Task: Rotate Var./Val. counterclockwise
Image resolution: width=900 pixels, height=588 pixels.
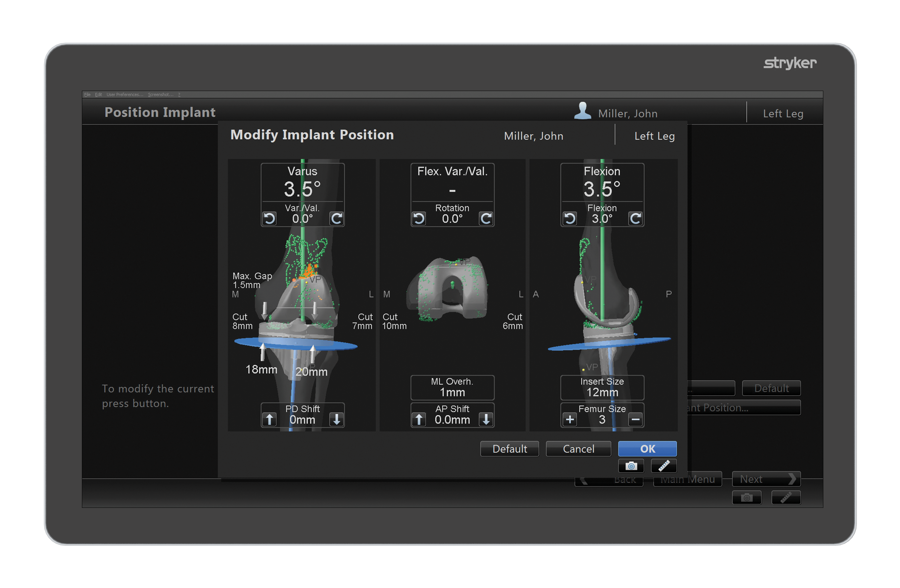Action: tap(269, 218)
